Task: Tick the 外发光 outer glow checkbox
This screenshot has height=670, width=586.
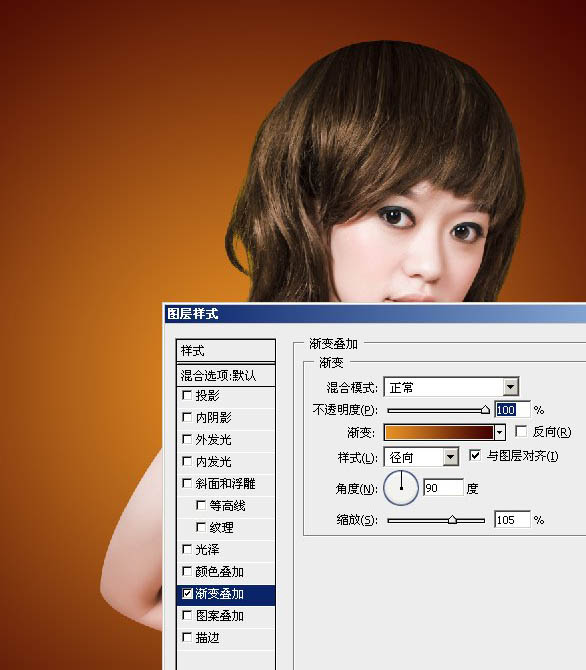Action: (187, 439)
